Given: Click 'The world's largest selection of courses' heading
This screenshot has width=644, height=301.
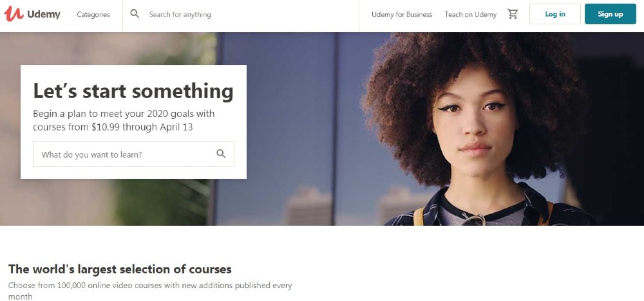Looking at the screenshot, I should 120,269.
